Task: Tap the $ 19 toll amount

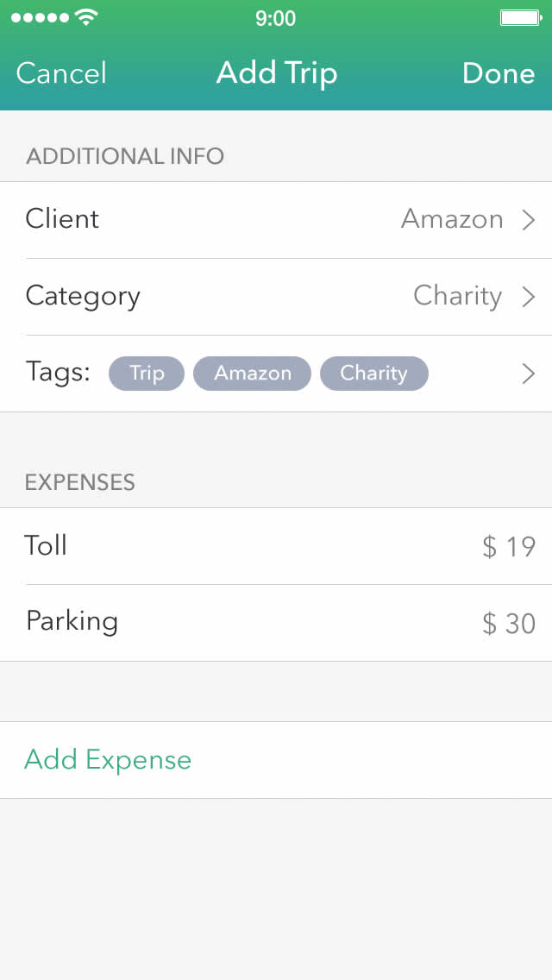Action: (509, 547)
